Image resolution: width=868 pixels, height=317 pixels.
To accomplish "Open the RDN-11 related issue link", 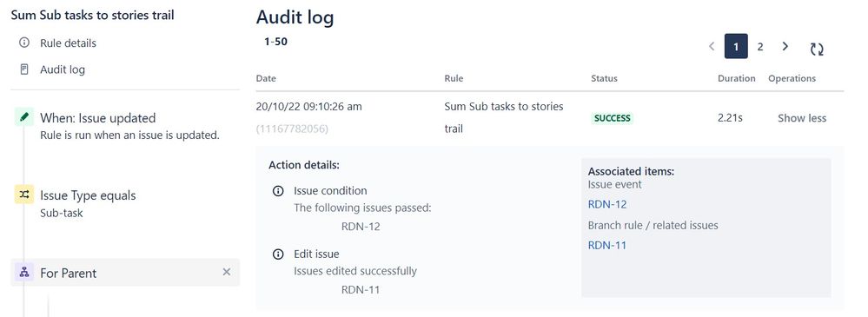I will (x=607, y=245).
